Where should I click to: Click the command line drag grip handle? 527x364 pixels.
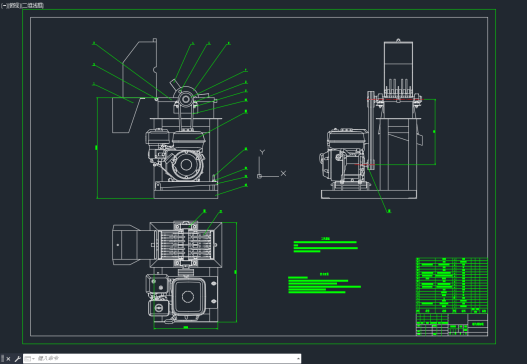coord(3,359)
